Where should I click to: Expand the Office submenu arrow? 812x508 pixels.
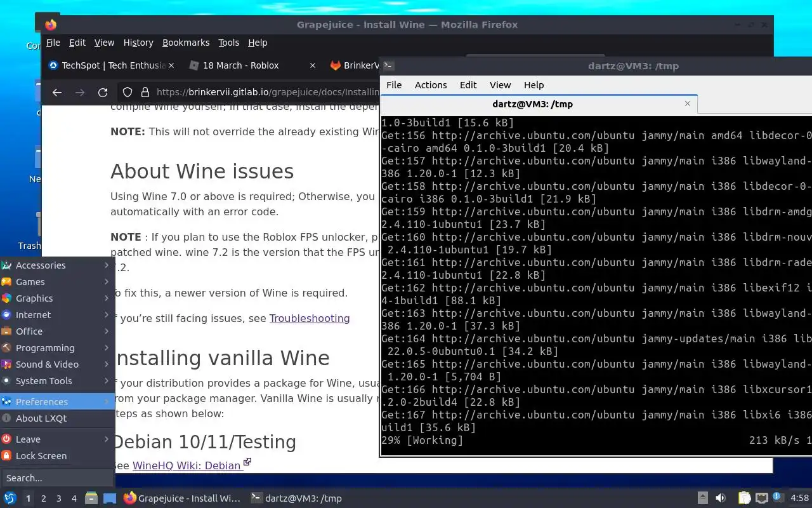pyautogui.click(x=107, y=331)
